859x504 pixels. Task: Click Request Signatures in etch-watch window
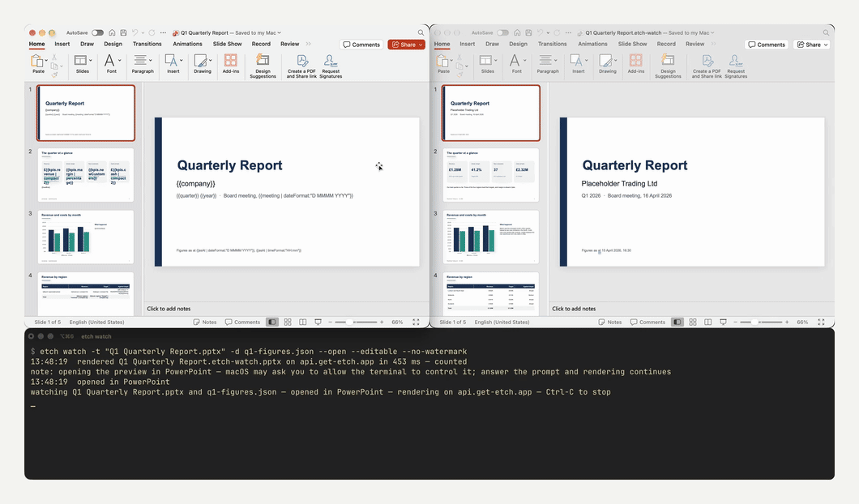pos(736,66)
